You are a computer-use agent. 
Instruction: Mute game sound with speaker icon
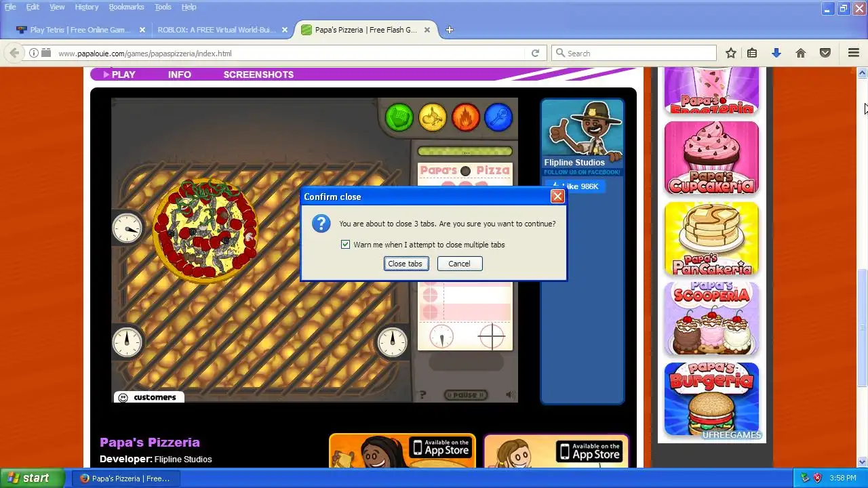[x=510, y=394]
